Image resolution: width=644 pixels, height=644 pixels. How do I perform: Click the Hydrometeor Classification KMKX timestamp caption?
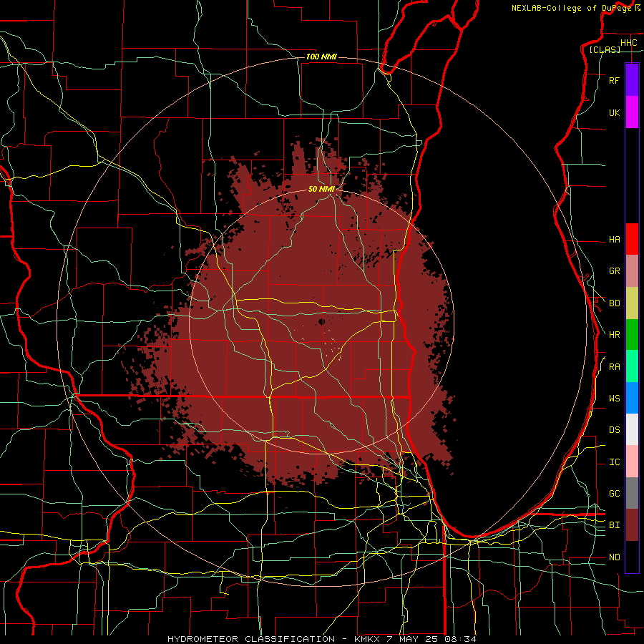point(321,639)
